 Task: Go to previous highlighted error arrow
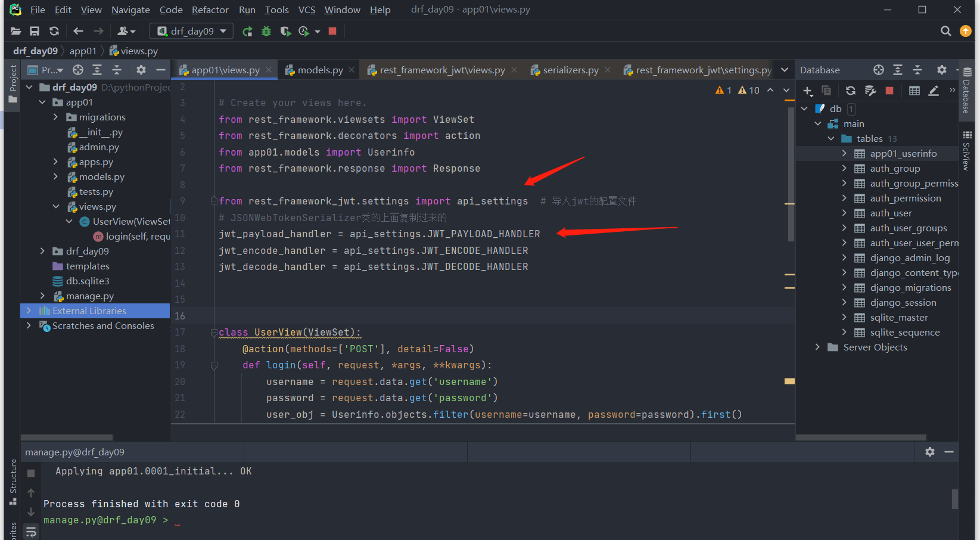(x=770, y=90)
